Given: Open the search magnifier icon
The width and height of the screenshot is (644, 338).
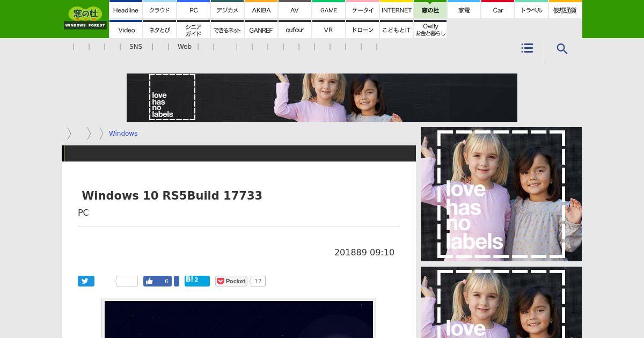Looking at the screenshot, I should [562, 49].
